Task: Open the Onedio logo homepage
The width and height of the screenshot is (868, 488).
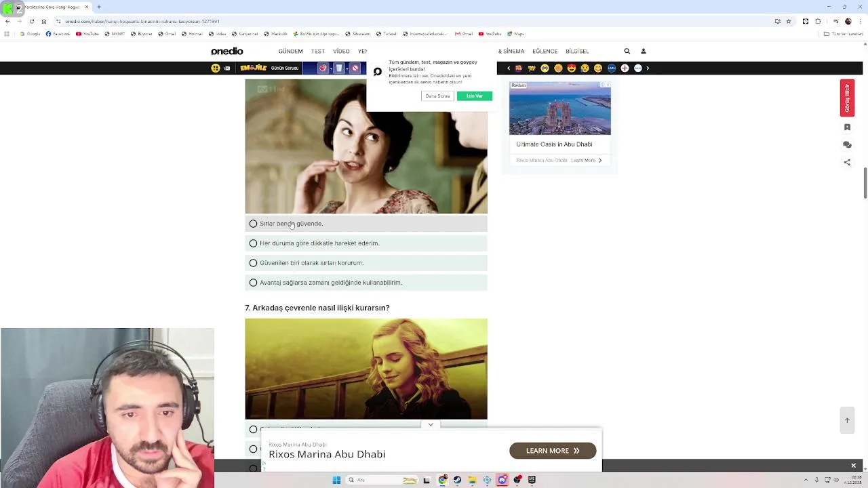Action: click(x=226, y=52)
